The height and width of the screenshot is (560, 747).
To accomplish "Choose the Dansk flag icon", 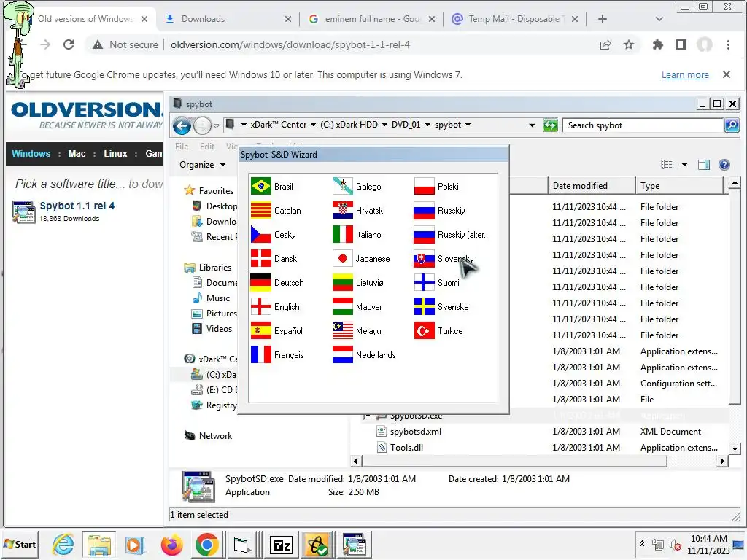I will 260,258.
